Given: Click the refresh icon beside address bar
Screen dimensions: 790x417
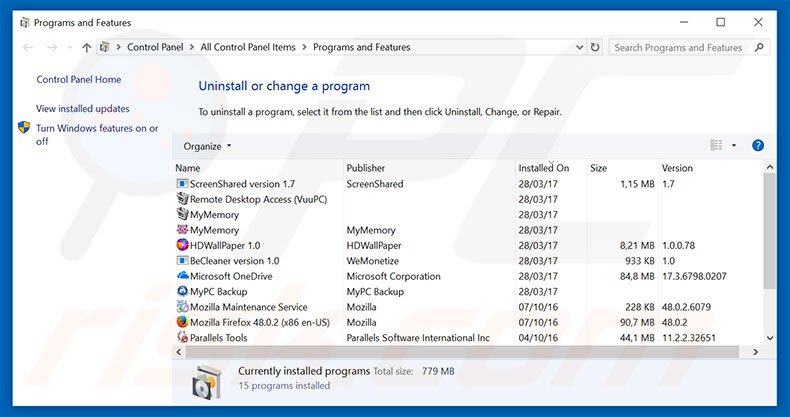Looking at the screenshot, I should (x=595, y=47).
